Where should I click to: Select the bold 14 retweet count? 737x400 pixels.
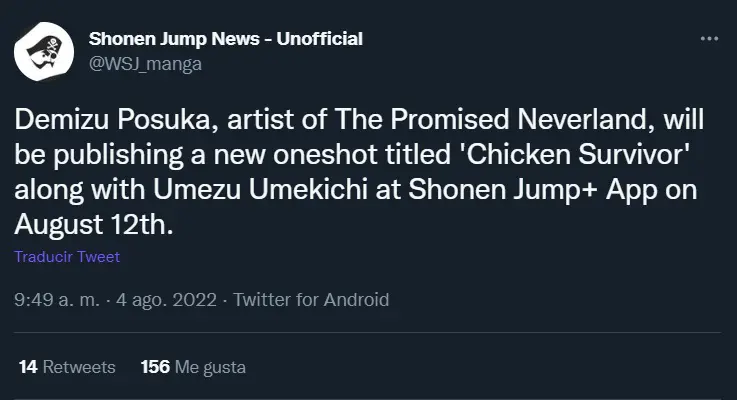[x=28, y=367]
